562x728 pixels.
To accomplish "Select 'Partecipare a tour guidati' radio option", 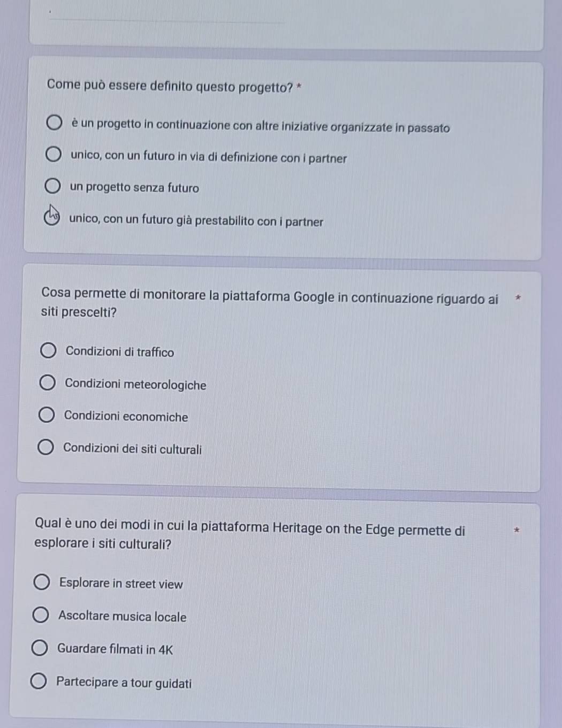I will coord(39,682).
